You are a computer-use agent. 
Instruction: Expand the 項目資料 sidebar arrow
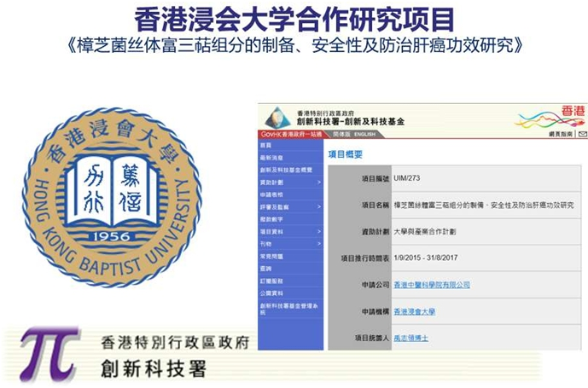coord(319,232)
